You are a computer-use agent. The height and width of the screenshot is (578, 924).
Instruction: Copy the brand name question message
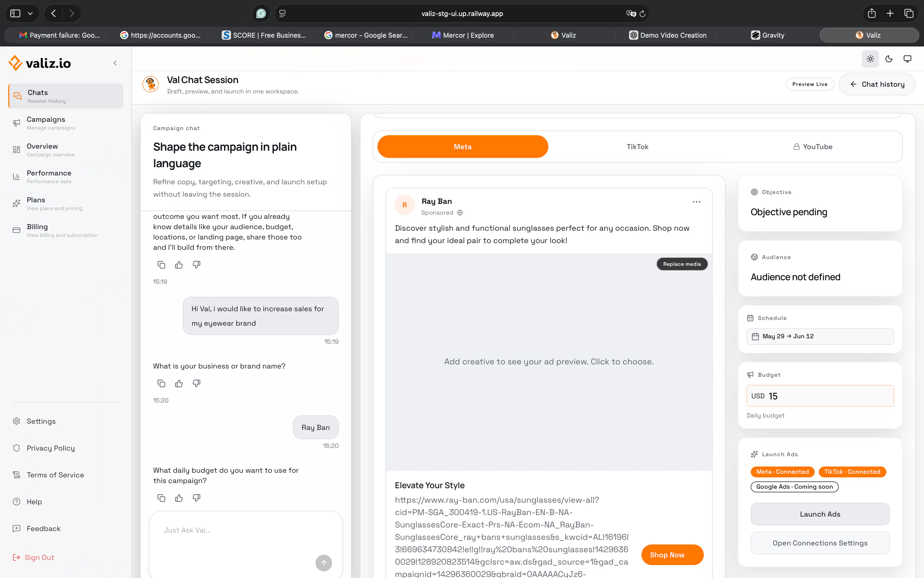pyautogui.click(x=161, y=383)
